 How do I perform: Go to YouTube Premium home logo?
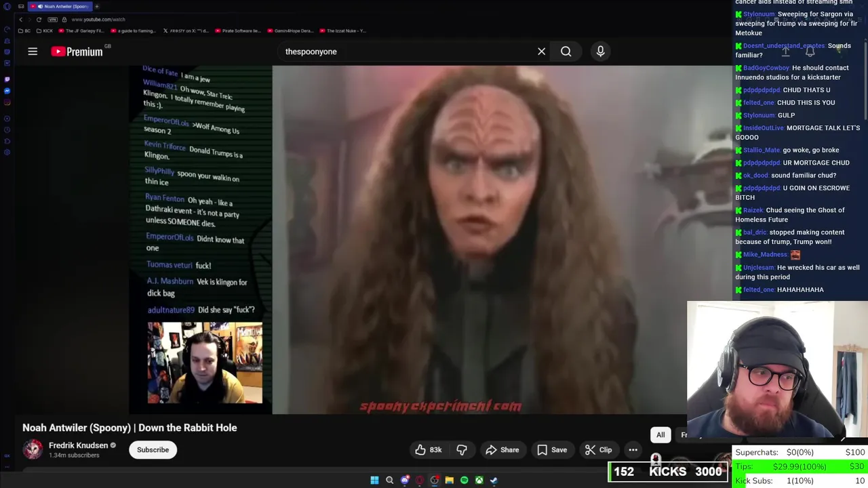[x=77, y=52]
